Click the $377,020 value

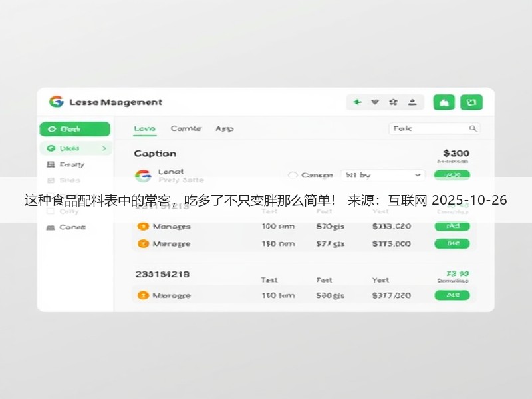[x=392, y=295]
